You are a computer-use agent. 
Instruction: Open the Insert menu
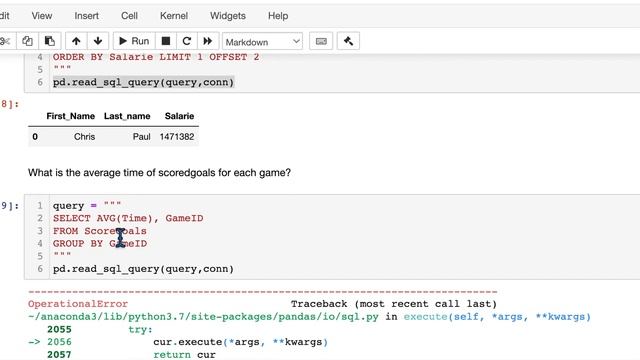[87, 16]
